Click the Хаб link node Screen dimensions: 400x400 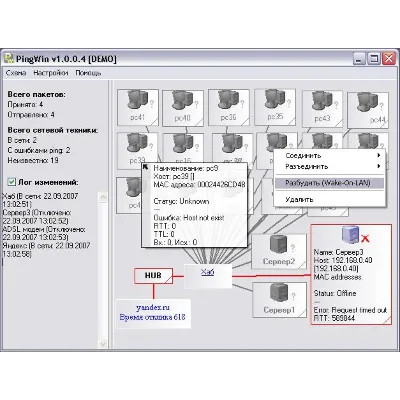[x=208, y=272]
